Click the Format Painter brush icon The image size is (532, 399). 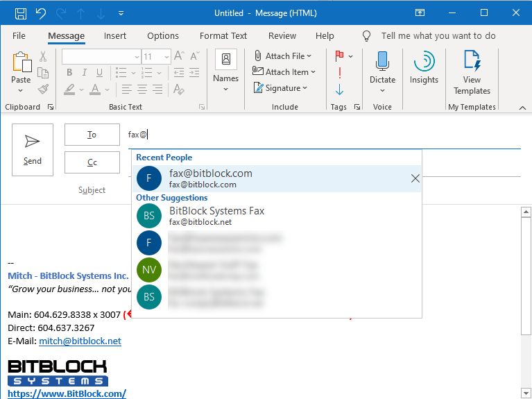coord(43,89)
